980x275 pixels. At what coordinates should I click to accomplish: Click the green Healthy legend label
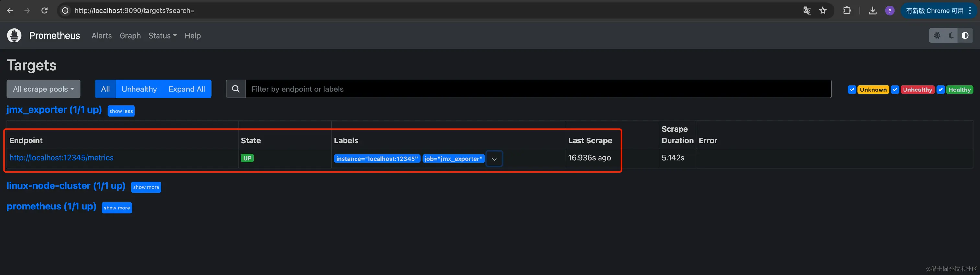(960, 90)
